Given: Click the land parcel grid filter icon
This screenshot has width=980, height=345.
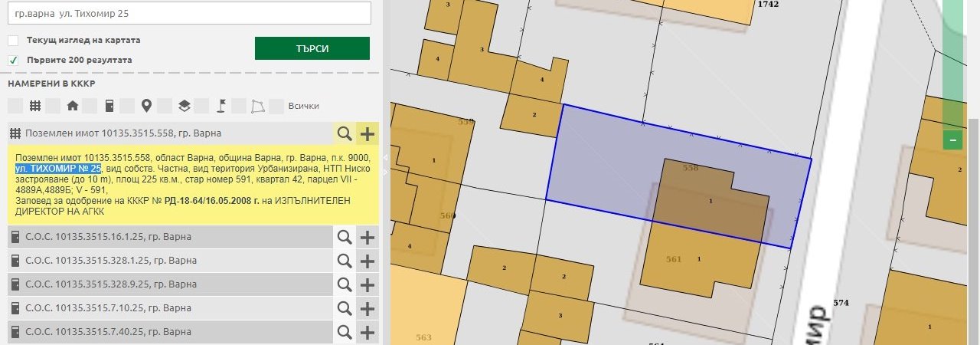Looking at the screenshot, I should coord(35,106).
